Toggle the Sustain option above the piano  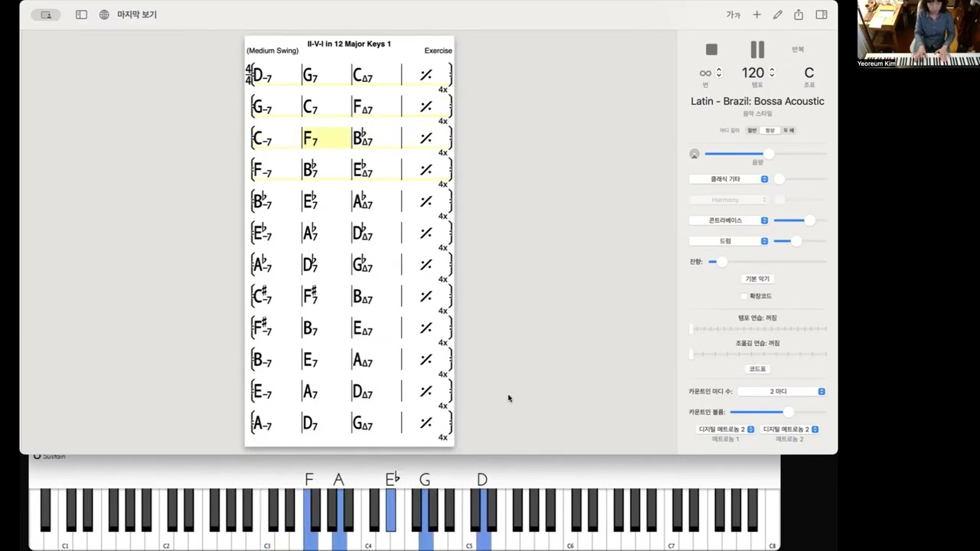[x=49, y=457]
